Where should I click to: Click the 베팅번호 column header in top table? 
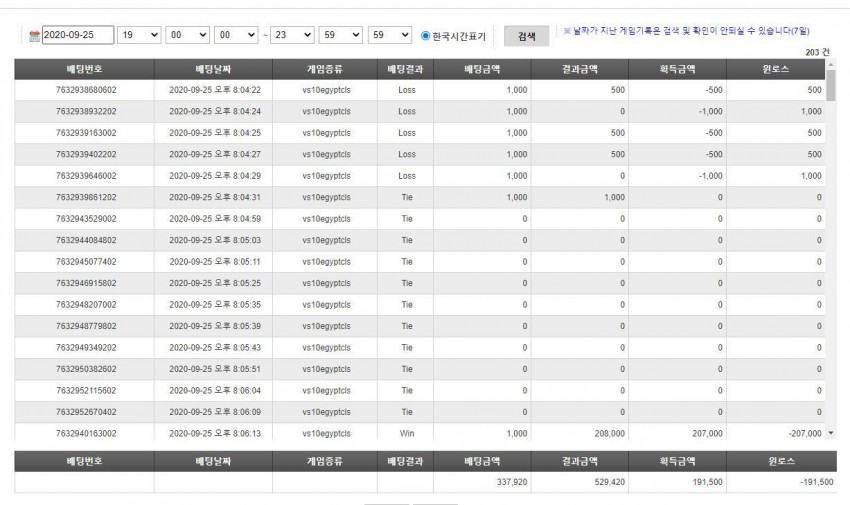click(85, 69)
